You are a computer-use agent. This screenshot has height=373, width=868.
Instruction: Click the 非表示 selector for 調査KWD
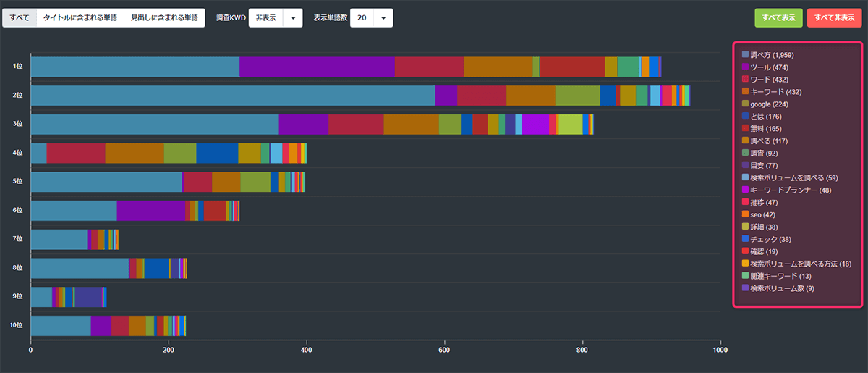[x=265, y=18]
